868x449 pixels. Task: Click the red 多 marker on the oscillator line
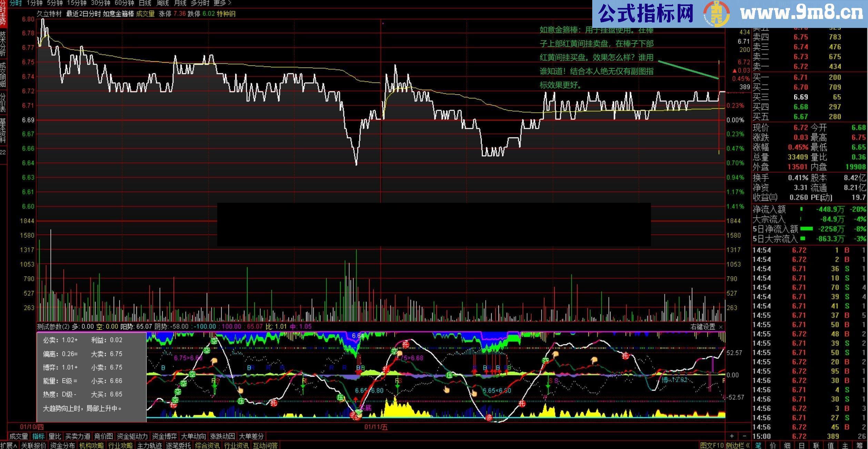click(x=489, y=418)
